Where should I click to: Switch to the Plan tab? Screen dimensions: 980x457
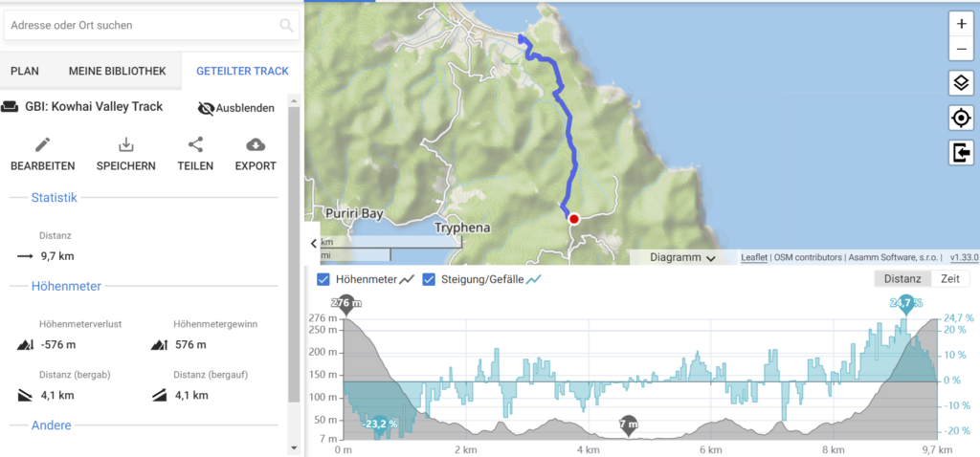point(25,71)
